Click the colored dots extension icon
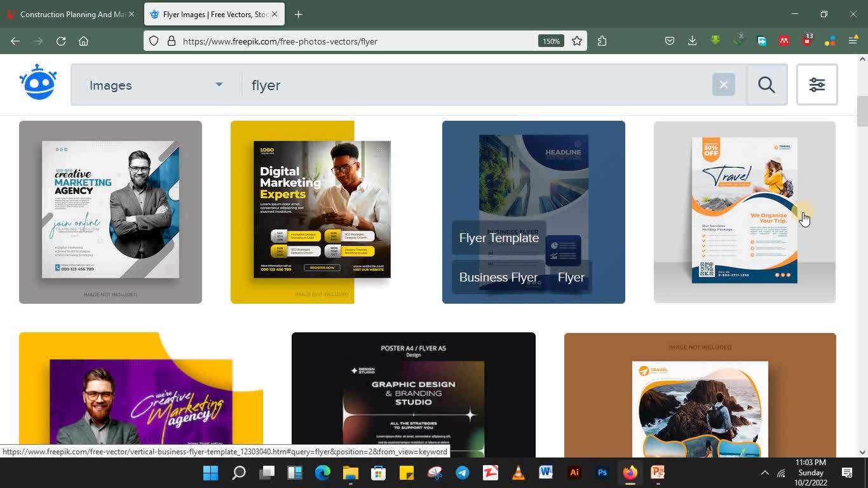This screenshot has width=868, height=488. (830, 41)
